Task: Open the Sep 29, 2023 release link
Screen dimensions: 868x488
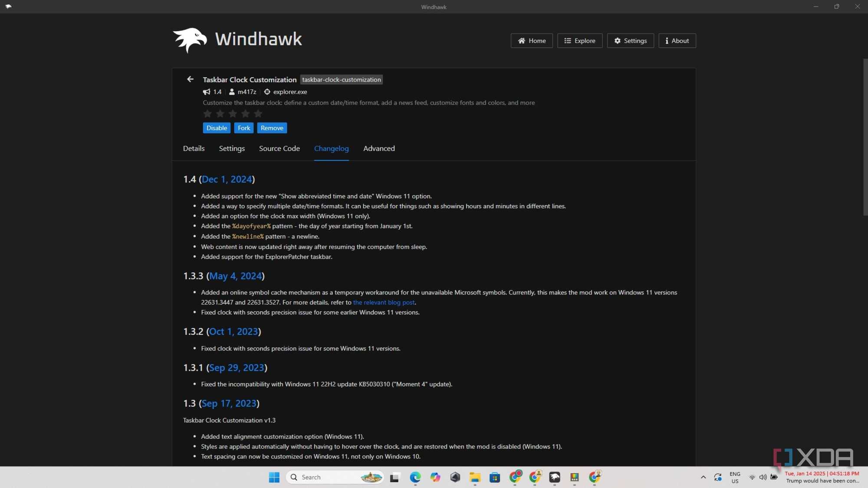Action: point(237,367)
